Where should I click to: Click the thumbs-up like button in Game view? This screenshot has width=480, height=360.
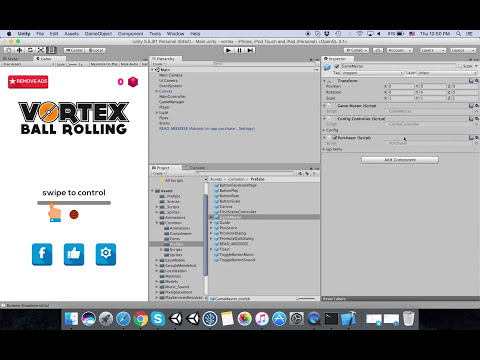[x=74, y=254]
